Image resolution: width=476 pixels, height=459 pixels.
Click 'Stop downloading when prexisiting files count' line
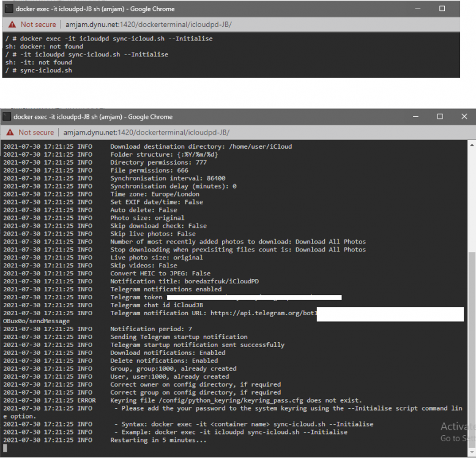pos(238,250)
